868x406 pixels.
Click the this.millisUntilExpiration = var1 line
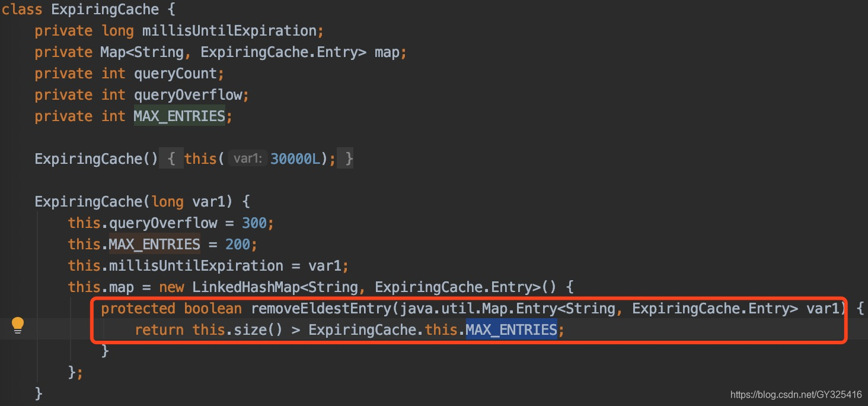pyautogui.click(x=209, y=266)
